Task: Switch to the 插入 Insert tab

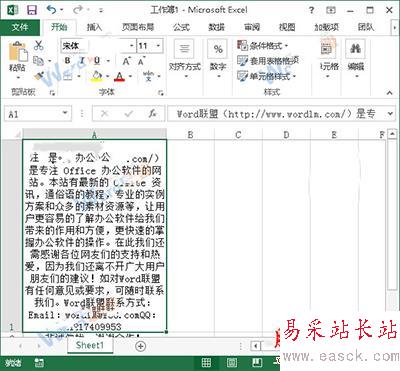Action: [x=94, y=27]
